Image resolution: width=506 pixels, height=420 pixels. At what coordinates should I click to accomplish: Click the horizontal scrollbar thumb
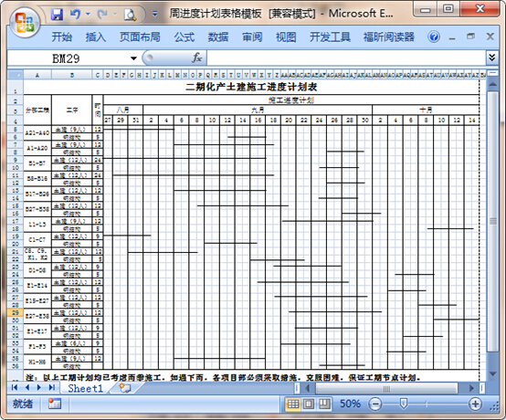(x=386, y=388)
